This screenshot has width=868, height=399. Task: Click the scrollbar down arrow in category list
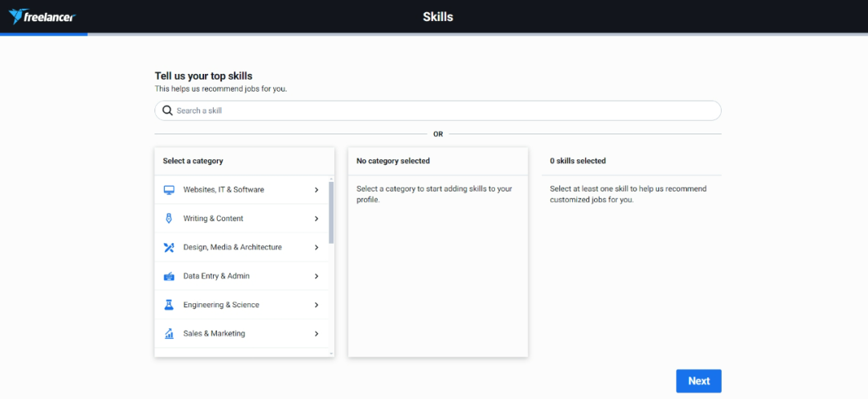point(331,353)
